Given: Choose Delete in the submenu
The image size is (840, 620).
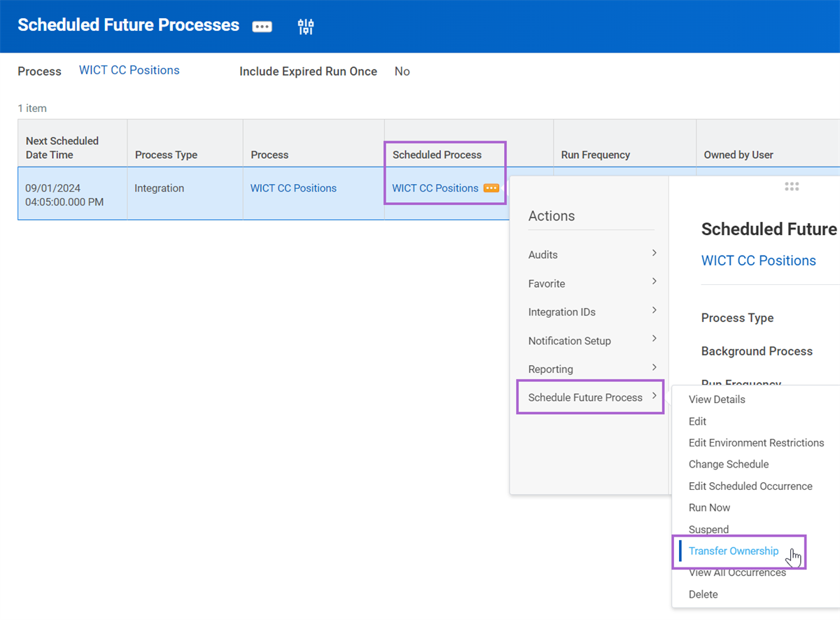Looking at the screenshot, I should click(703, 594).
